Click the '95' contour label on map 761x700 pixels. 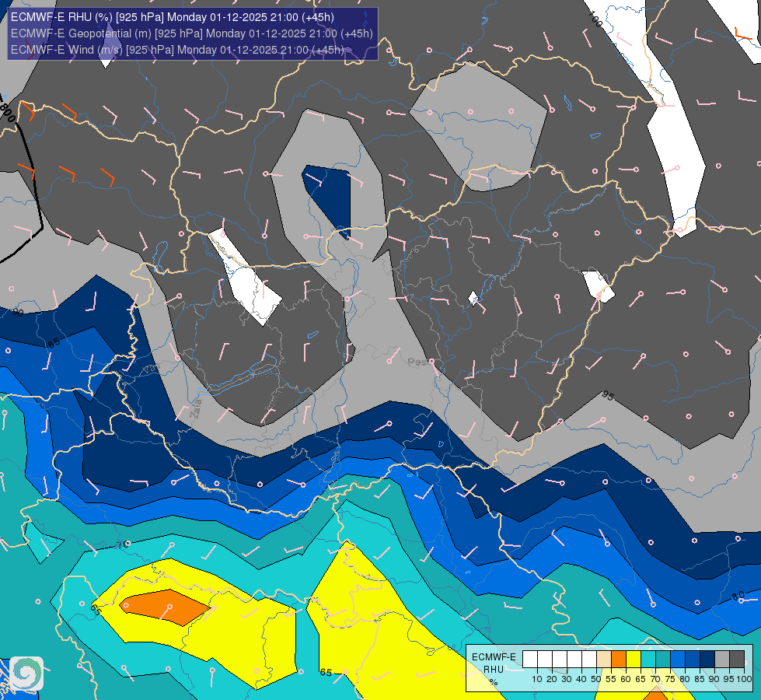click(608, 396)
